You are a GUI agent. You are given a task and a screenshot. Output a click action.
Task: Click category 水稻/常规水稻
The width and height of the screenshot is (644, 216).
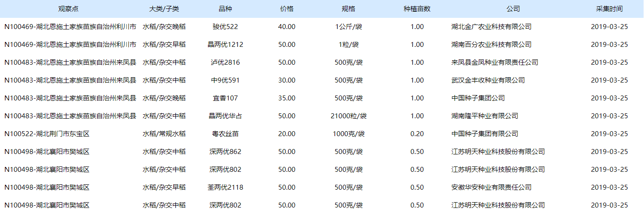pyautogui.click(x=164, y=134)
